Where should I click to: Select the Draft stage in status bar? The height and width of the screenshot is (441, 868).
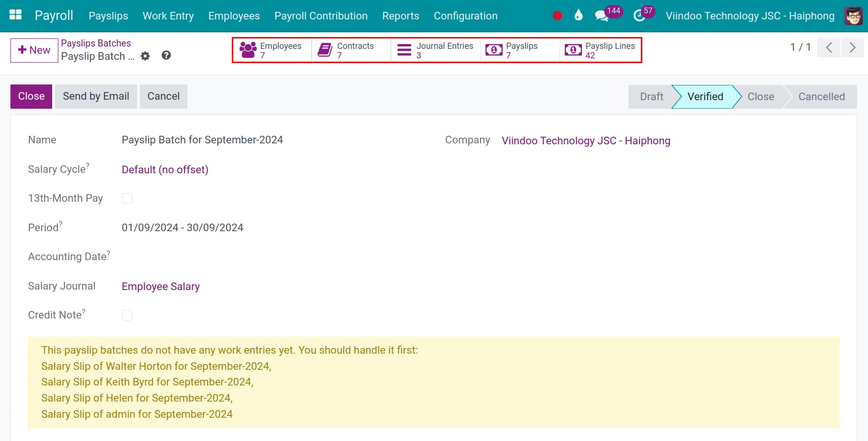651,97
